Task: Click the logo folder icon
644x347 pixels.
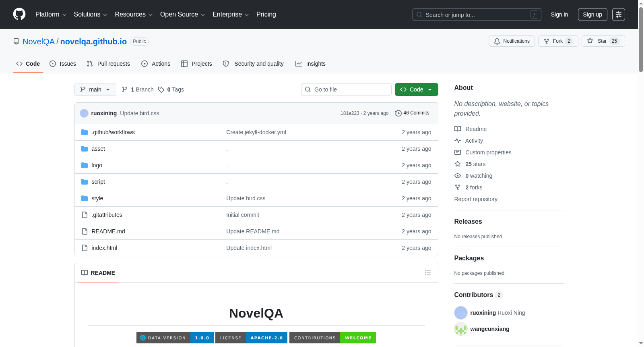Action: click(85, 165)
